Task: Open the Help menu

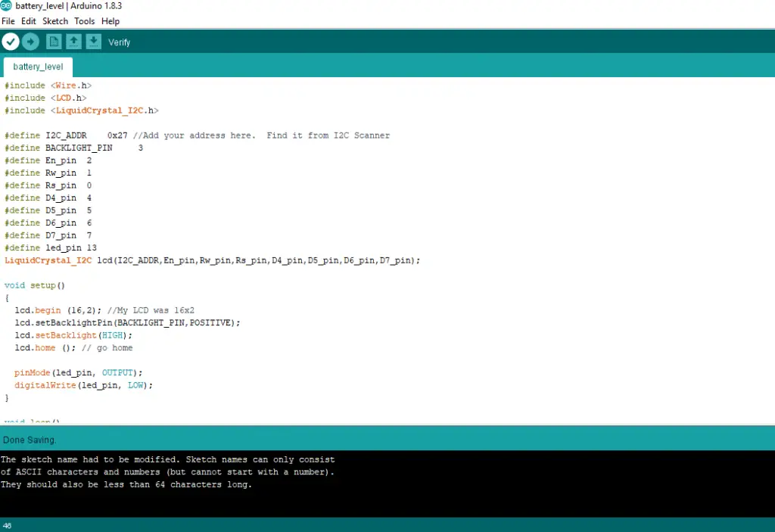Action: coord(110,20)
